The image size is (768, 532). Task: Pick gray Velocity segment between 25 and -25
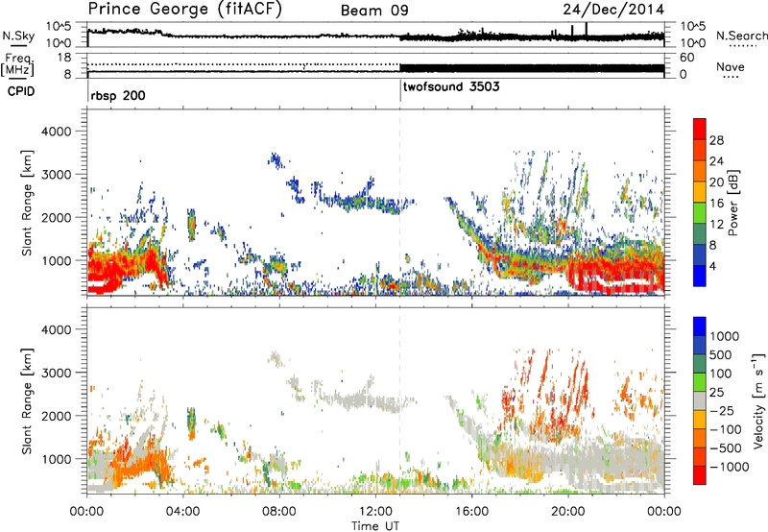tap(700, 400)
